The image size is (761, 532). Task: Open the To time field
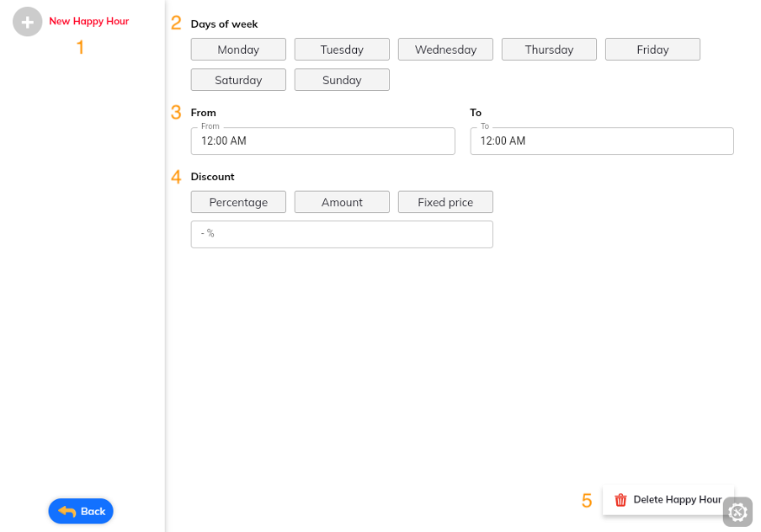tap(602, 141)
